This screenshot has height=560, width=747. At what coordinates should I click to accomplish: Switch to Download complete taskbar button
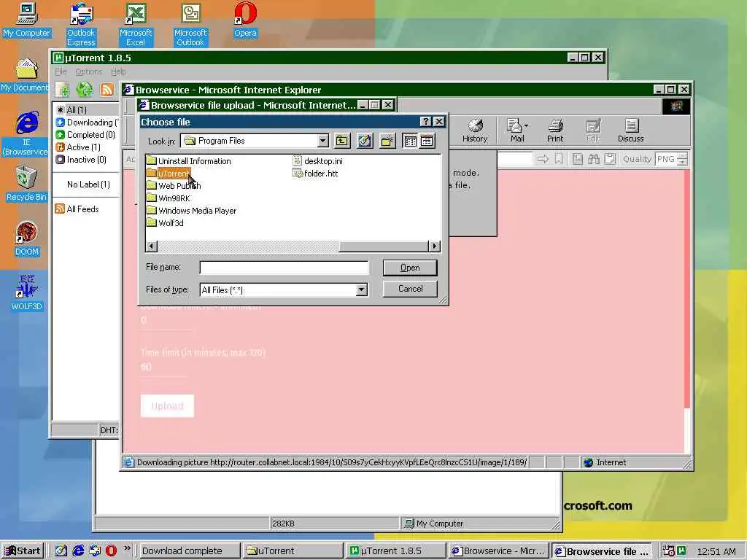tap(189, 551)
